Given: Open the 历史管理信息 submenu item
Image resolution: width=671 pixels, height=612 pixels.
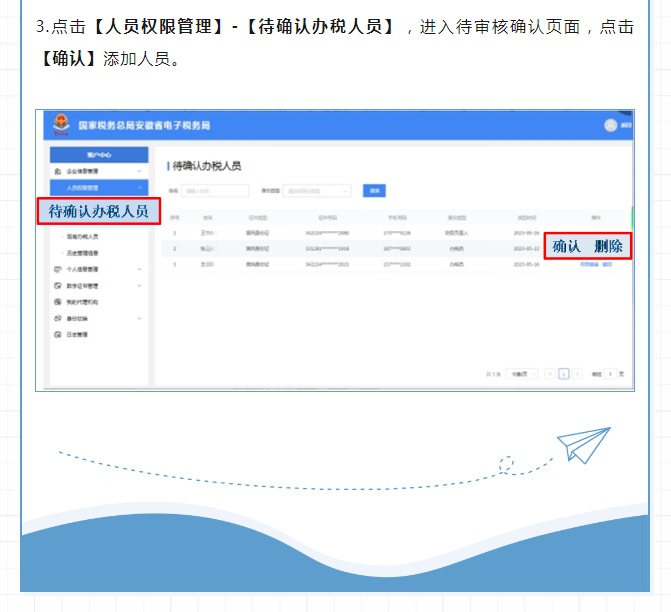Looking at the screenshot, I should point(82,253).
